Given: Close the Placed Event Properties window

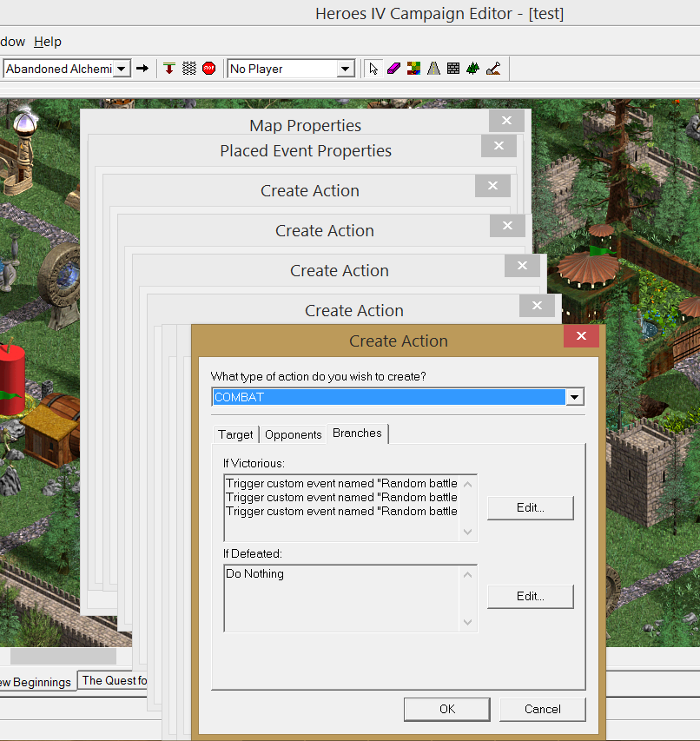Looking at the screenshot, I should tap(499, 146).
